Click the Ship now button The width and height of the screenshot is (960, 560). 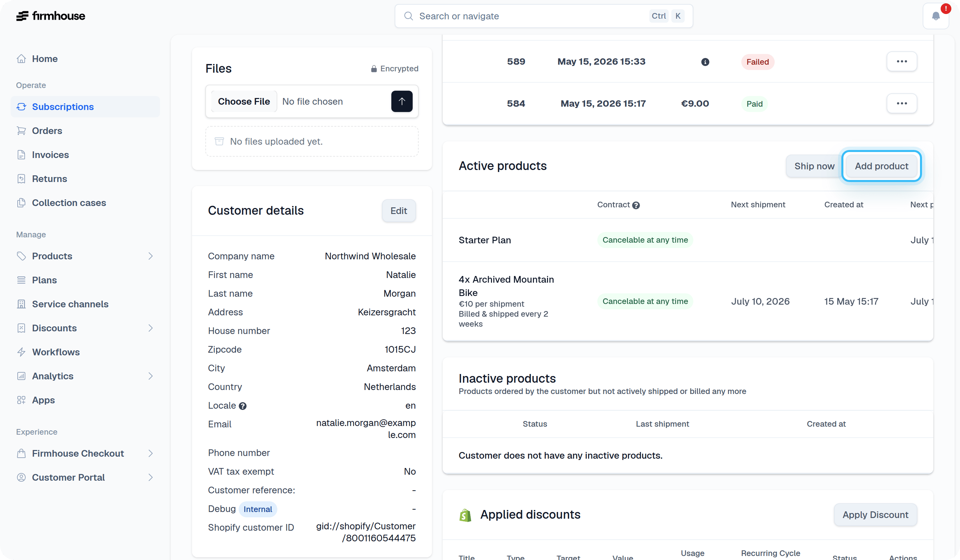pos(814,166)
